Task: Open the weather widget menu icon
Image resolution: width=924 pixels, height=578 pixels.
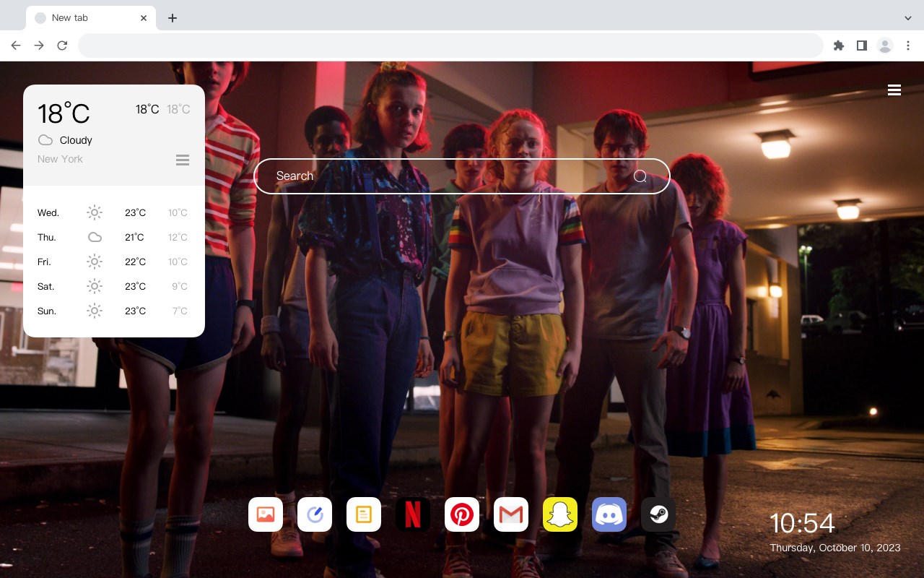Action: point(183,160)
